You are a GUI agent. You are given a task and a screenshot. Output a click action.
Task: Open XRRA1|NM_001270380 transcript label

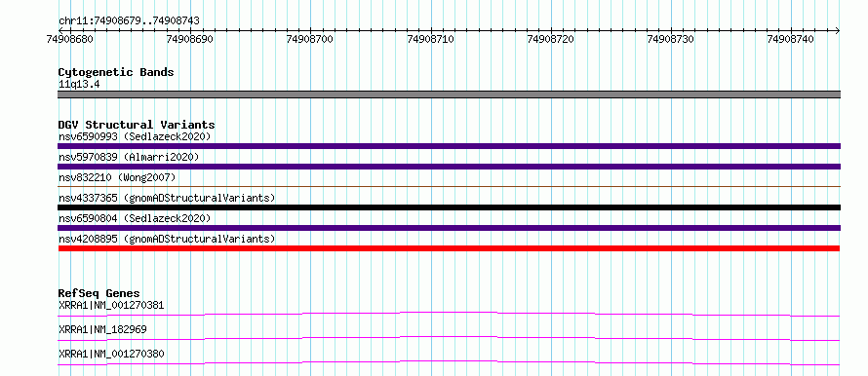pos(111,354)
